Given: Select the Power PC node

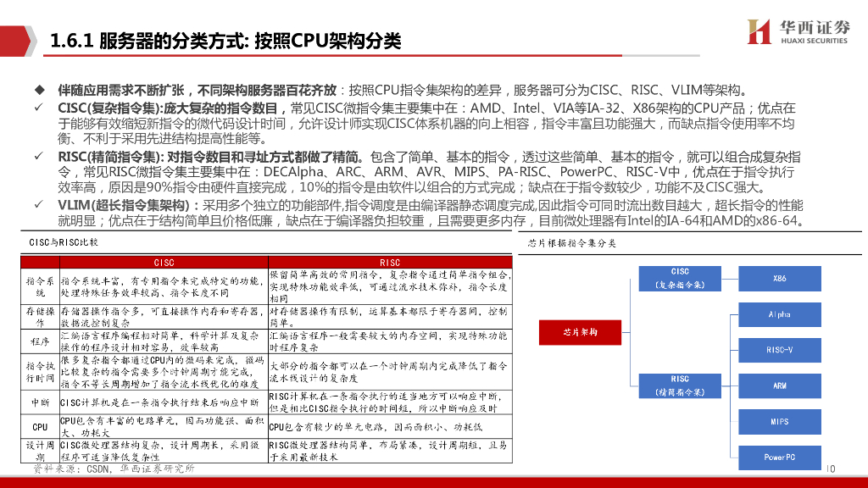Looking at the screenshot, I should tap(779, 457).
